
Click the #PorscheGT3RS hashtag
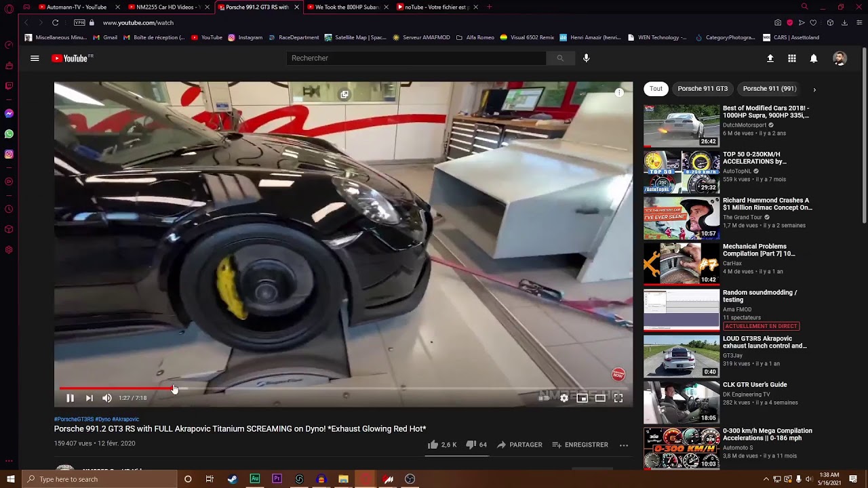click(x=74, y=420)
